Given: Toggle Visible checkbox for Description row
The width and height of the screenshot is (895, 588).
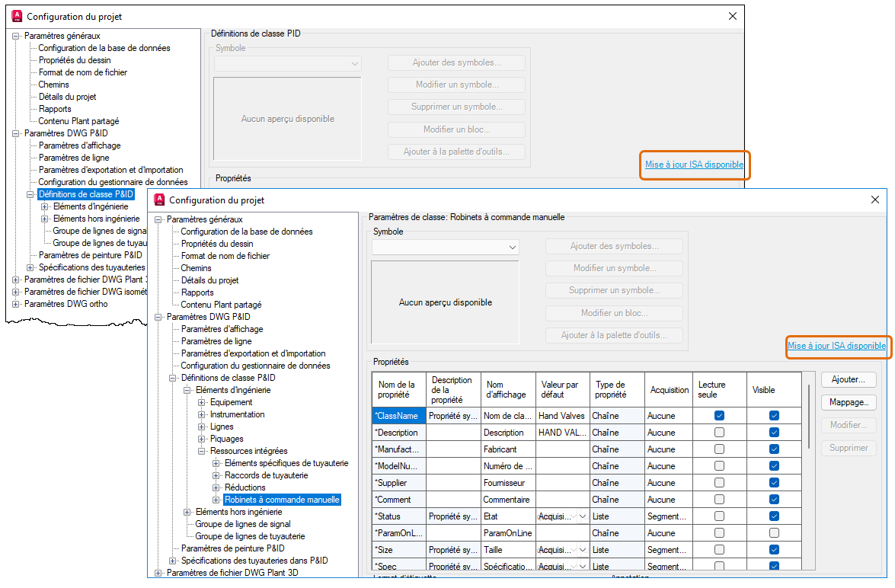Looking at the screenshot, I should pos(774,433).
